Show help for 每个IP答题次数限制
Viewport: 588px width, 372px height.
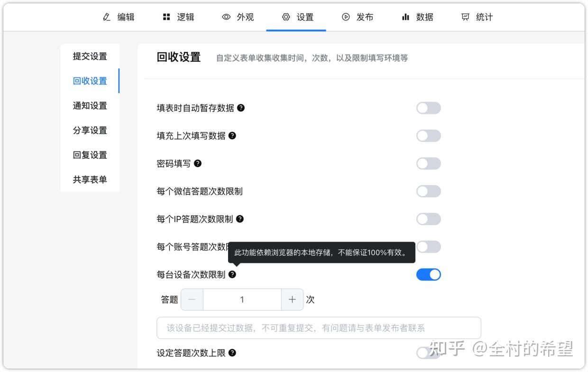coord(240,219)
